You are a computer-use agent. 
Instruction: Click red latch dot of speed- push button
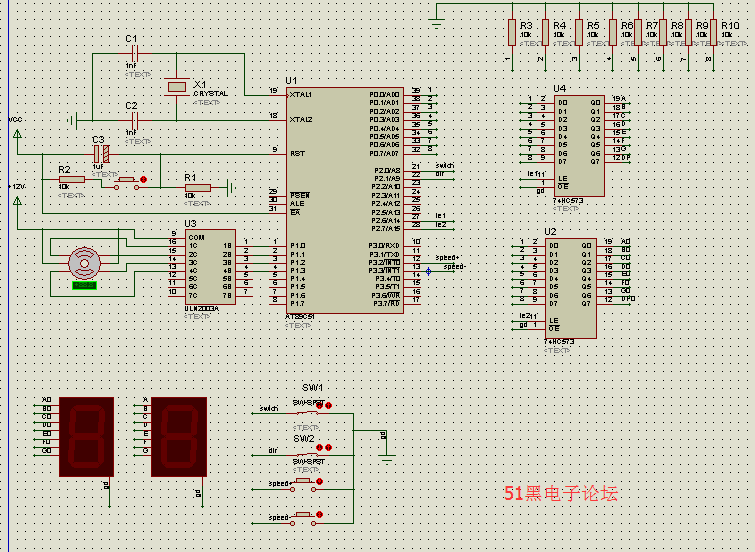tap(319, 515)
